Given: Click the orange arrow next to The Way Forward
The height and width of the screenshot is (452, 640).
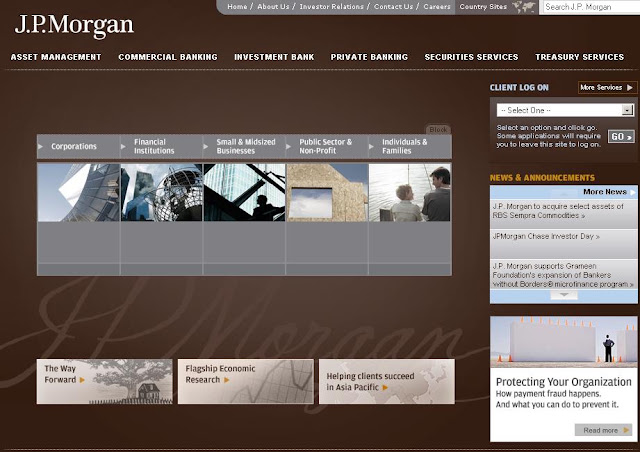Looking at the screenshot, I should point(82,380).
